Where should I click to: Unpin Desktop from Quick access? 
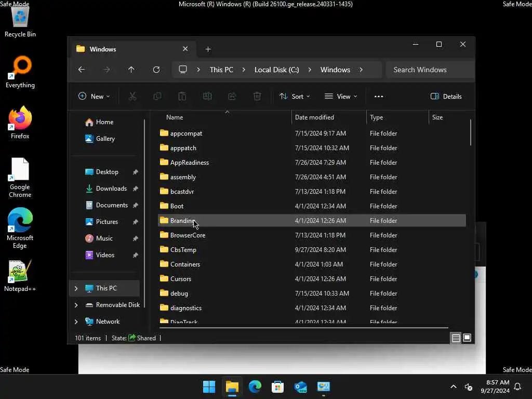tap(136, 172)
